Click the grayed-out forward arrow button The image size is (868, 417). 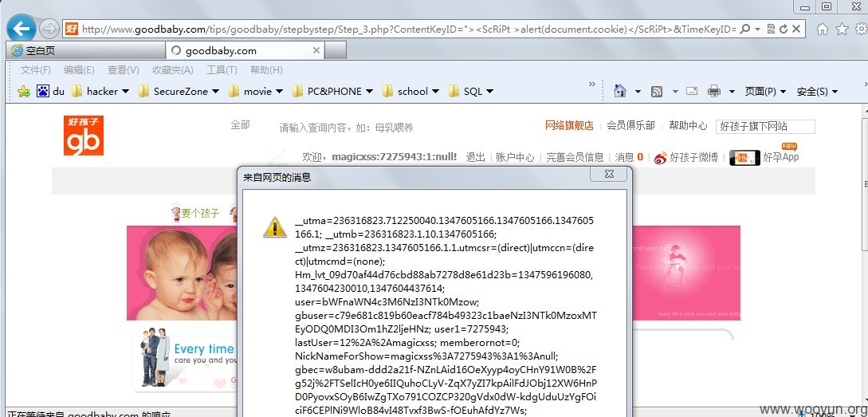[x=50, y=29]
